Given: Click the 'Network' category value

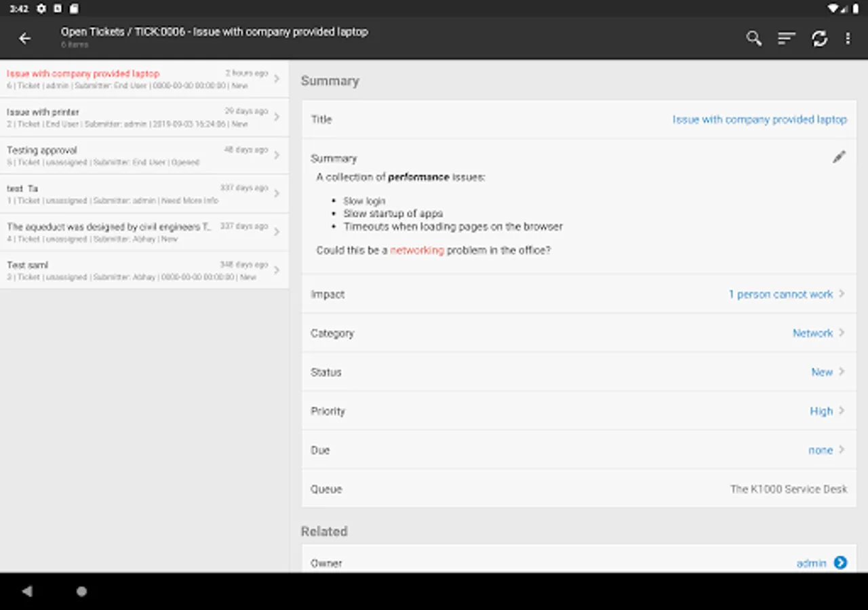Looking at the screenshot, I should click(x=813, y=333).
